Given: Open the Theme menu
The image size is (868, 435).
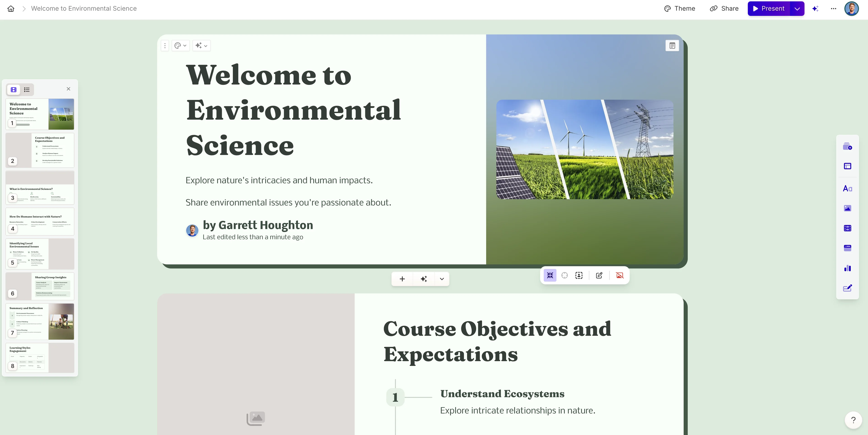Looking at the screenshot, I should coord(680,8).
